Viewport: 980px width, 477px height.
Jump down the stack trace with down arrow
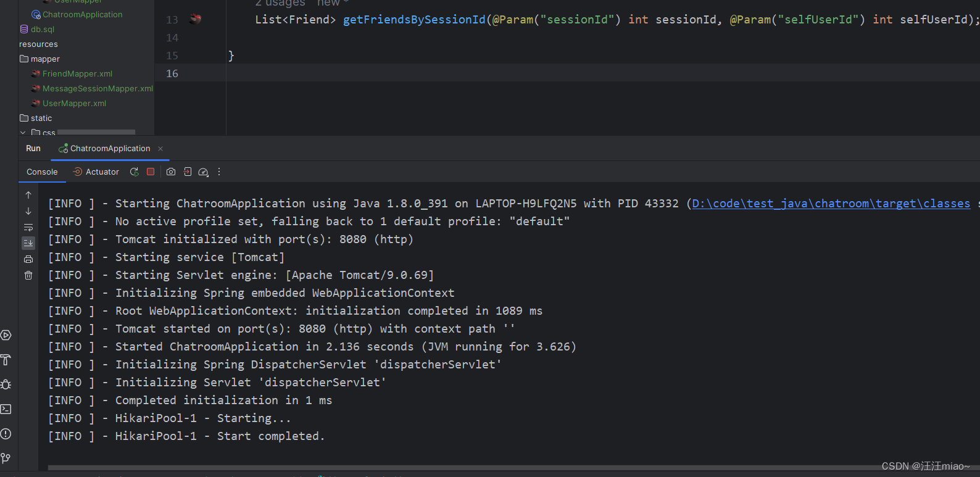[28, 211]
